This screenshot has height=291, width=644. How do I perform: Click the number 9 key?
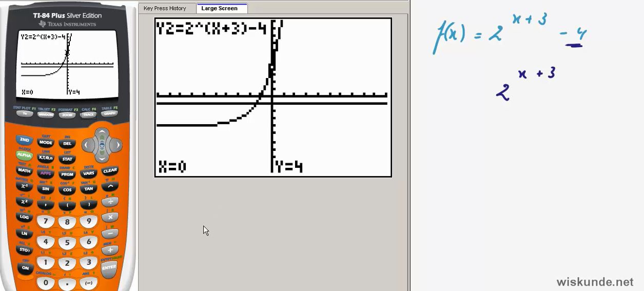tap(89, 221)
